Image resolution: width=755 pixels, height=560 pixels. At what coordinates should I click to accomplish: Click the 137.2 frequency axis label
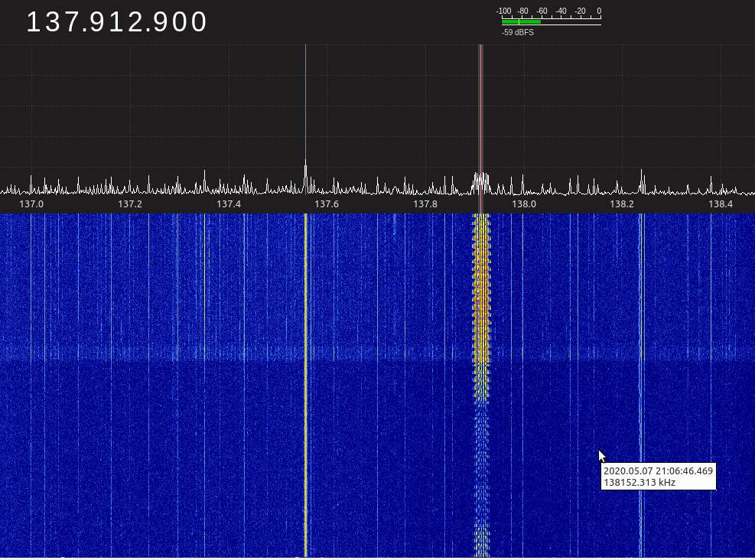(x=130, y=204)
